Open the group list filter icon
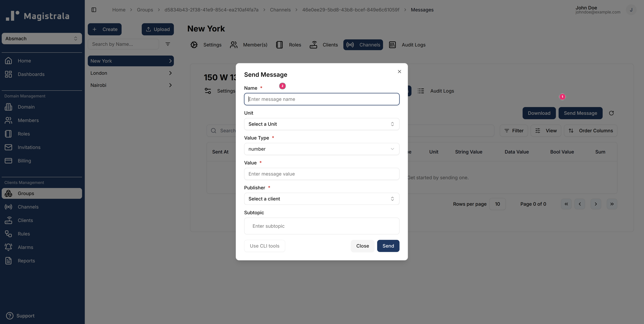Image resolution: width=644 pixels, height=324 pixels. coord(168,44)
